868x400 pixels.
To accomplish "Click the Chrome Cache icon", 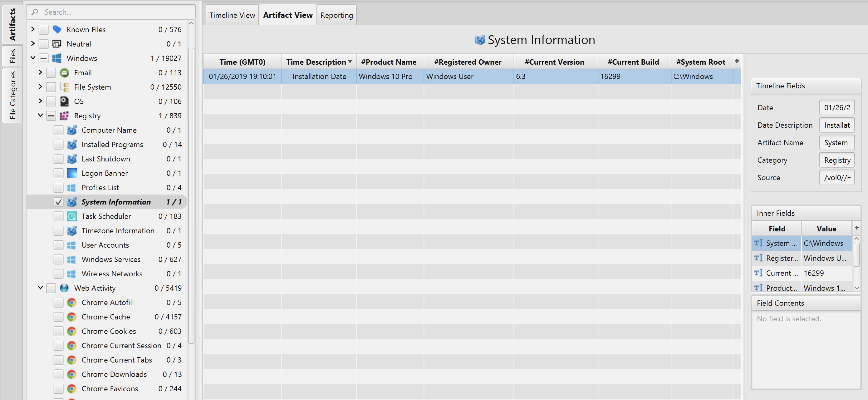I will 71,317.
